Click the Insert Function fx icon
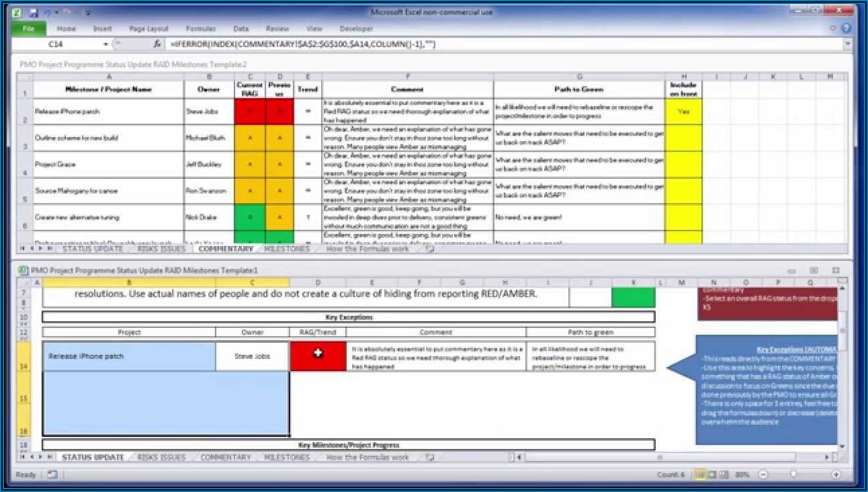Screen dimensions: 868x492 tap(157, 44)
